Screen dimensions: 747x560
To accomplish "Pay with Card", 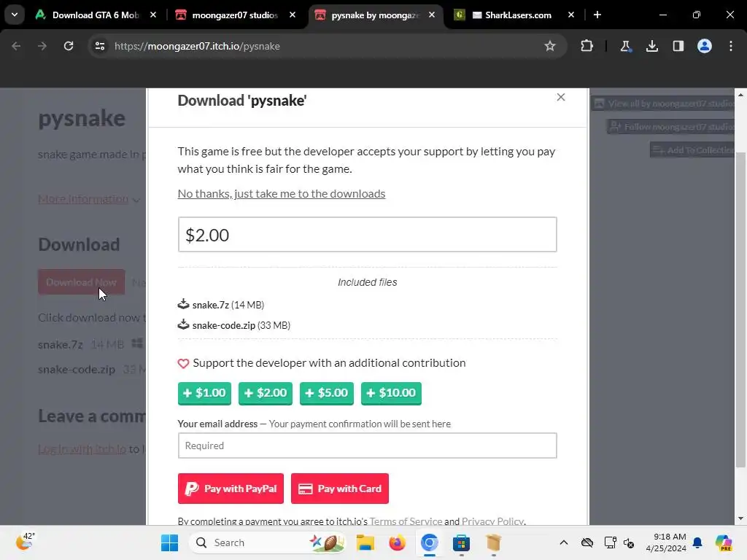I will point(340,489).
